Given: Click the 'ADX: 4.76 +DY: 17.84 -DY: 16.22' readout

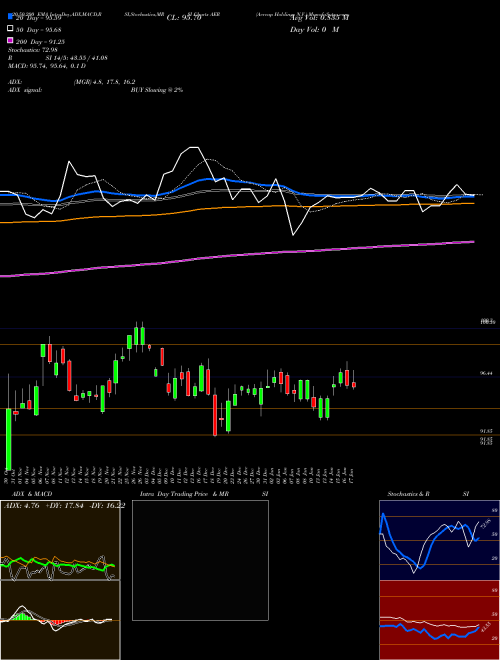Looking at the screenshot, I should tap(64, 506).
